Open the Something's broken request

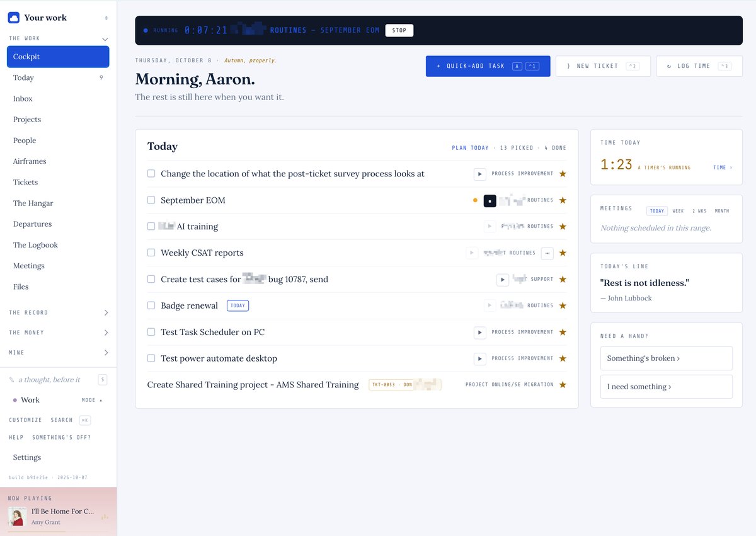(667, 358)
